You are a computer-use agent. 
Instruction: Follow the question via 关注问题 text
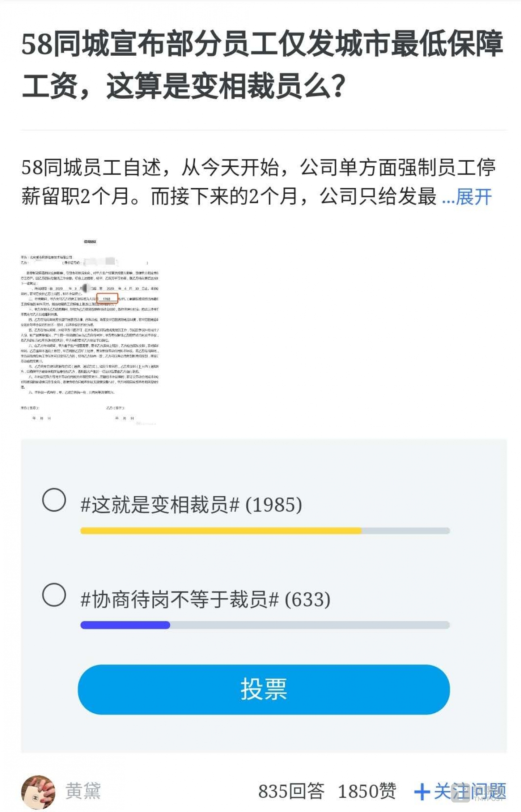click(x=470, y=791)
